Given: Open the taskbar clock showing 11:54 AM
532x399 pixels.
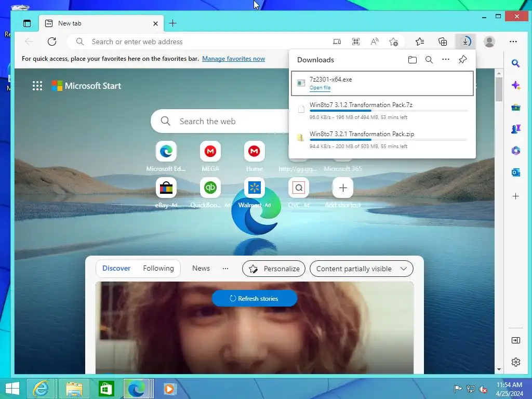Looking at the screenshot, I should pyautogui.click(x=510, y=389).
